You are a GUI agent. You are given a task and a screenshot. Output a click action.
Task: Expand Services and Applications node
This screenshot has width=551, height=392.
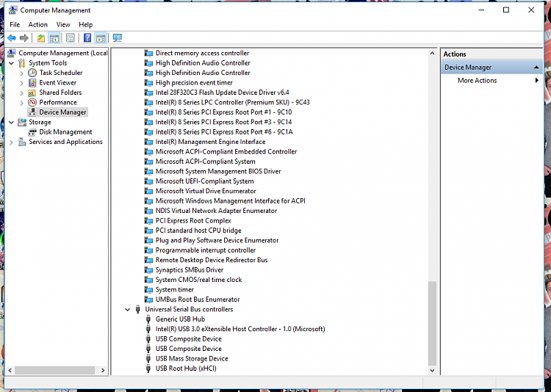(x=11, y=142)
